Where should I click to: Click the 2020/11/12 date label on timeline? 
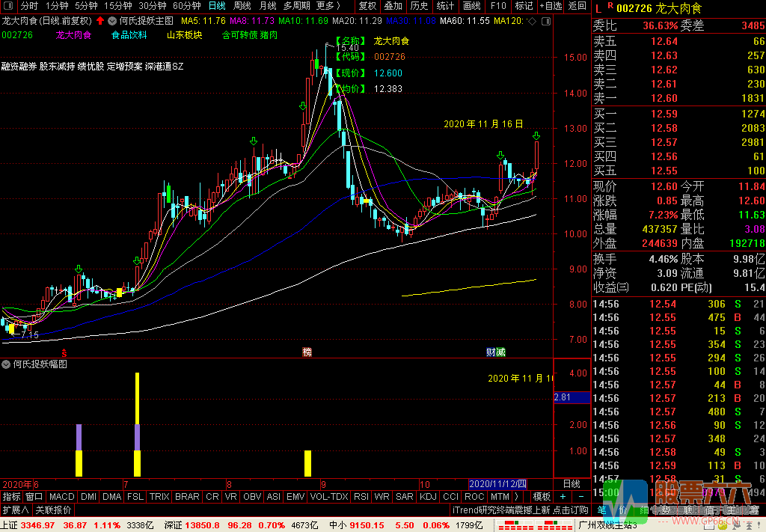[497, 484]
